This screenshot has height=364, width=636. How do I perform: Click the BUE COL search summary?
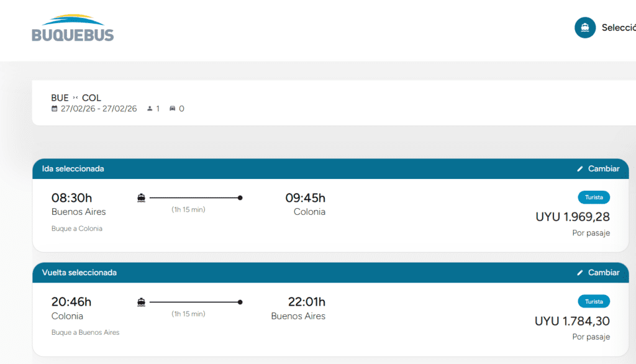(x=76, y=98)
